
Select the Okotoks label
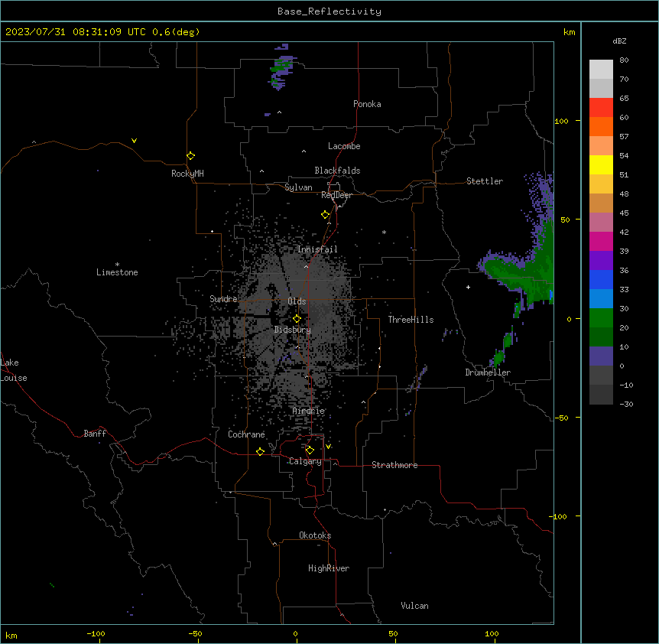click(315, 535)
